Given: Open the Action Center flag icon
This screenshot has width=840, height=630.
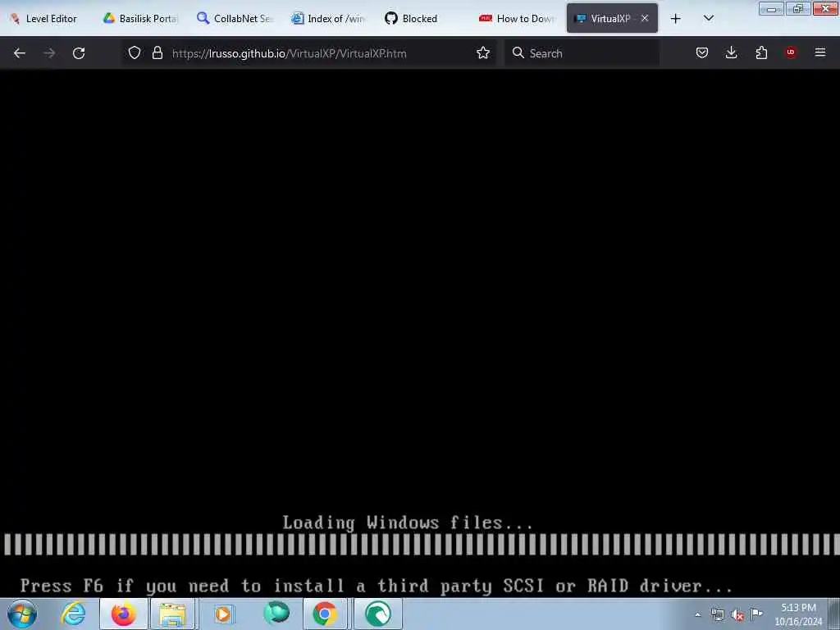Looking at the screenshot, I should coord(756,614).
